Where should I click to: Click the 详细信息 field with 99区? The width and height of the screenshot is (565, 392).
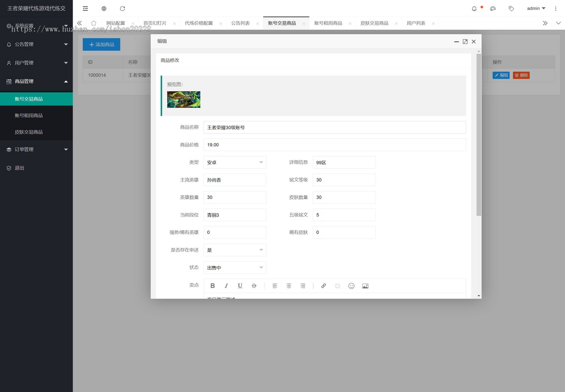point(344,162)
